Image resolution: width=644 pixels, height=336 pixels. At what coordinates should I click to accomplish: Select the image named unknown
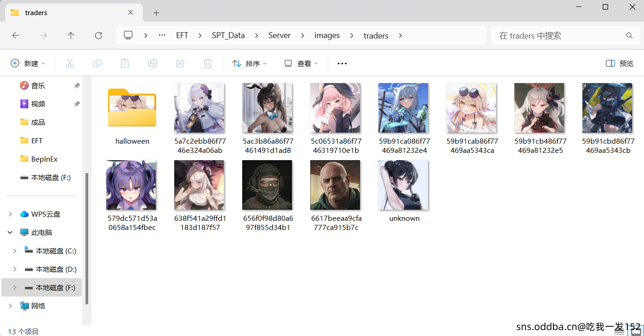click(x=403, y=192)
